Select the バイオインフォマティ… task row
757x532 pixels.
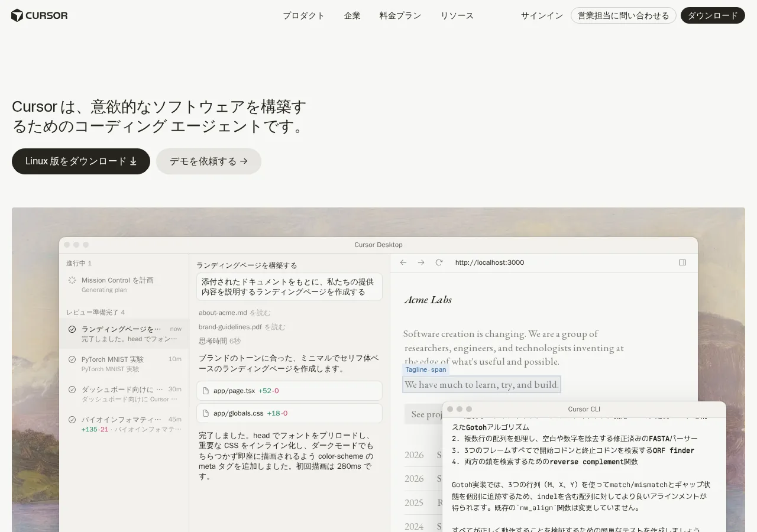pos(124,424)
